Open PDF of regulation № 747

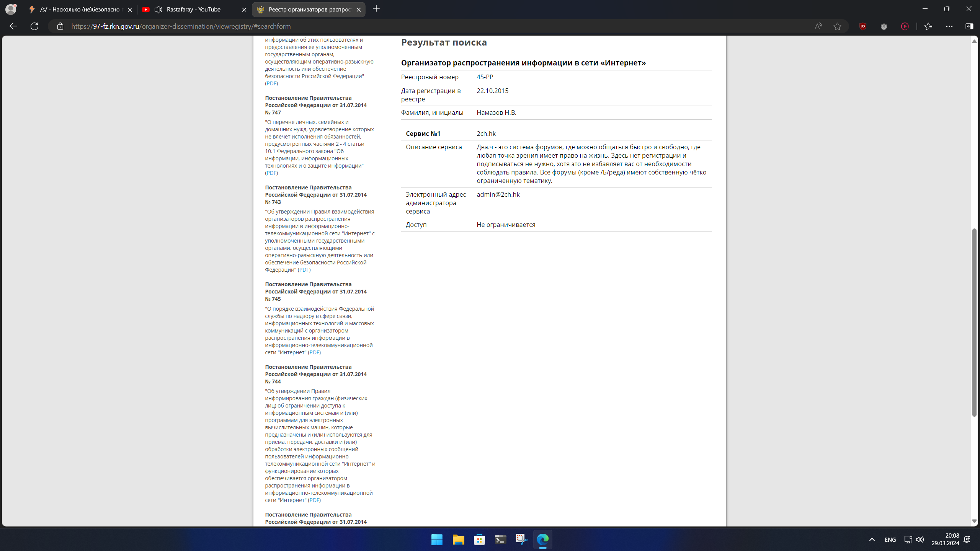coord(271,173)
